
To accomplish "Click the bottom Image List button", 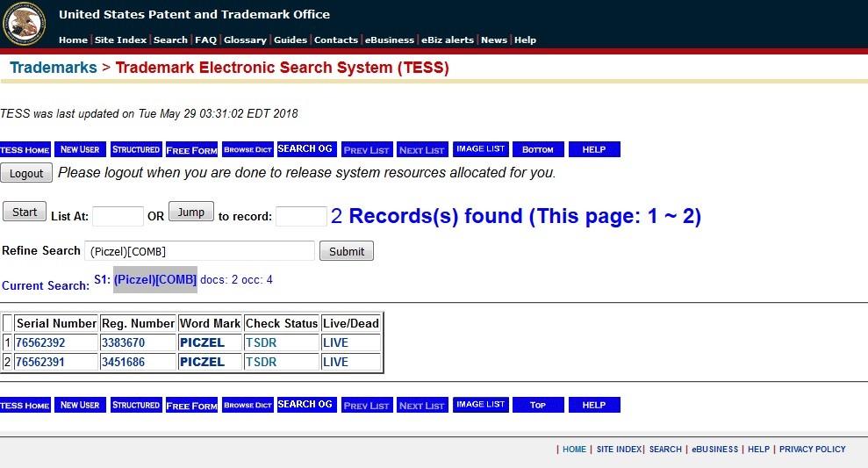I will coord(480,404).
